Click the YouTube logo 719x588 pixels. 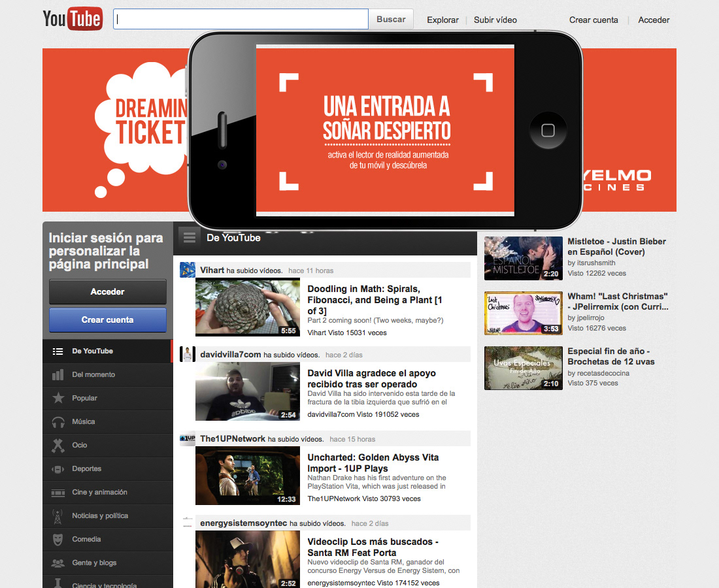72,20
